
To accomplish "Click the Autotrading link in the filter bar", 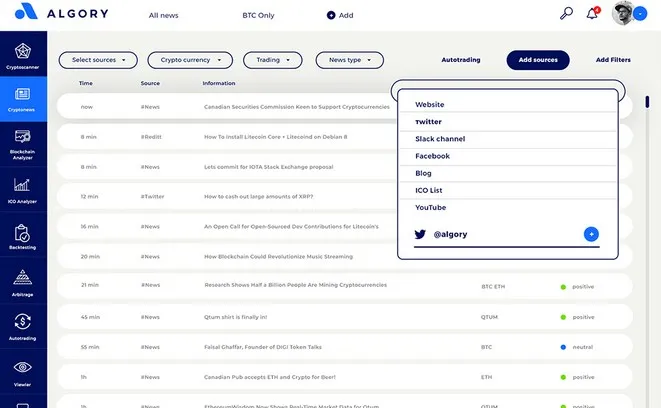I will click(461, 60).
